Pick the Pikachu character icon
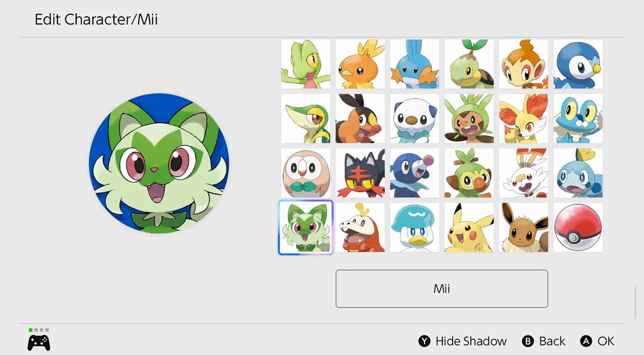 pyautogui.click(x=469, y=227)
